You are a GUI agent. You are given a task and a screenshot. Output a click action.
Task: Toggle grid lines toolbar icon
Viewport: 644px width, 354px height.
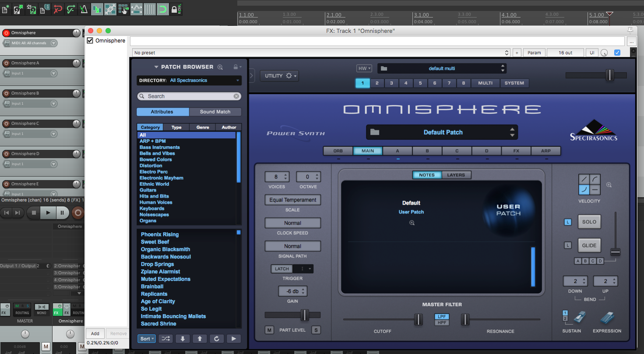(150, 9)
